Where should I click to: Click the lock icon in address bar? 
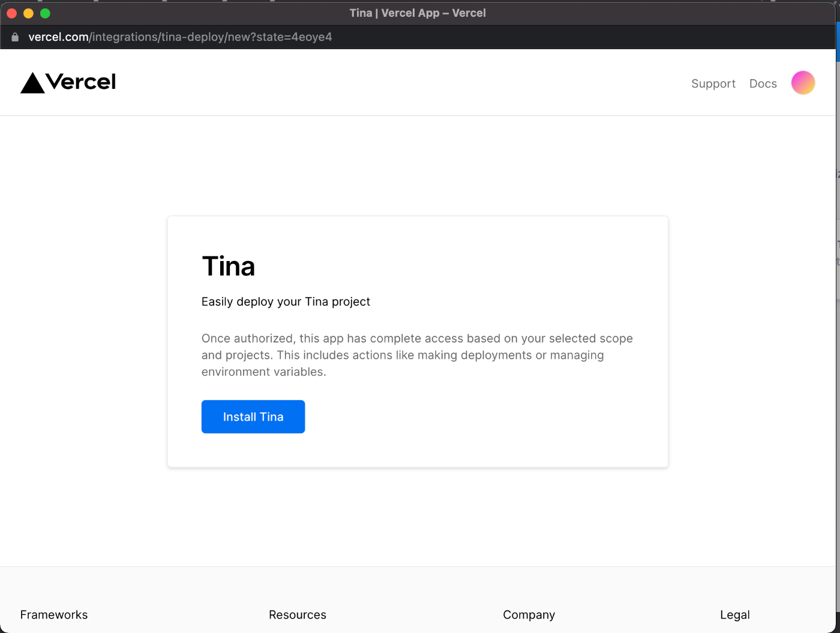15,37
